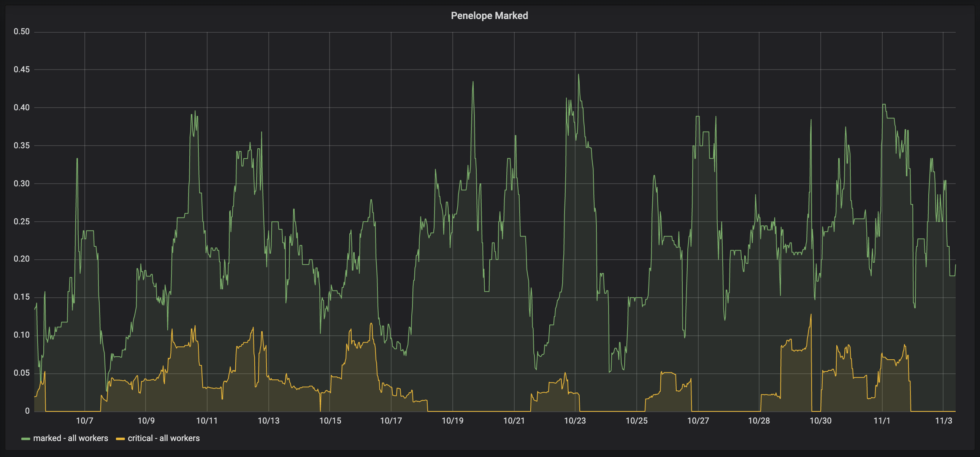Click the 10/27 x-axis date label
Viewport: 980px width, 457px height.
[698, 421]
